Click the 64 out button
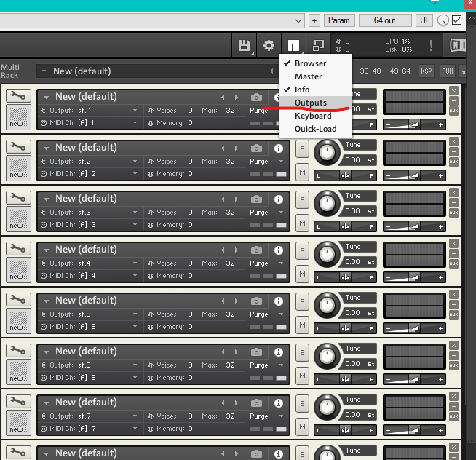 tap(385, 20)
